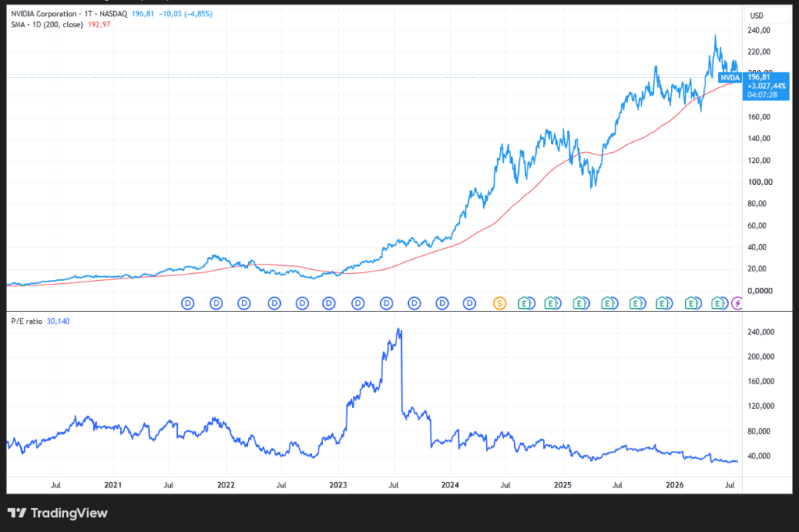Click the 2026 time axis label

click(675, 484)
